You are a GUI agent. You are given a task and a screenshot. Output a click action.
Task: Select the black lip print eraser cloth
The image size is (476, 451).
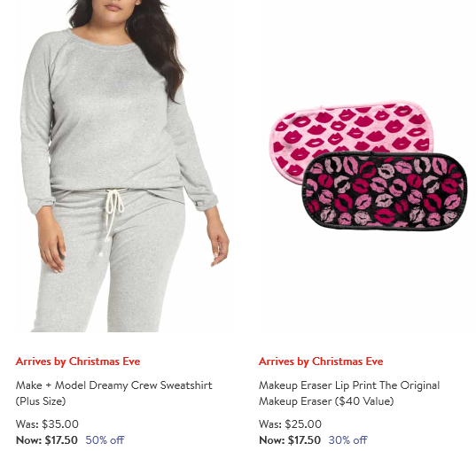[385, 191]
